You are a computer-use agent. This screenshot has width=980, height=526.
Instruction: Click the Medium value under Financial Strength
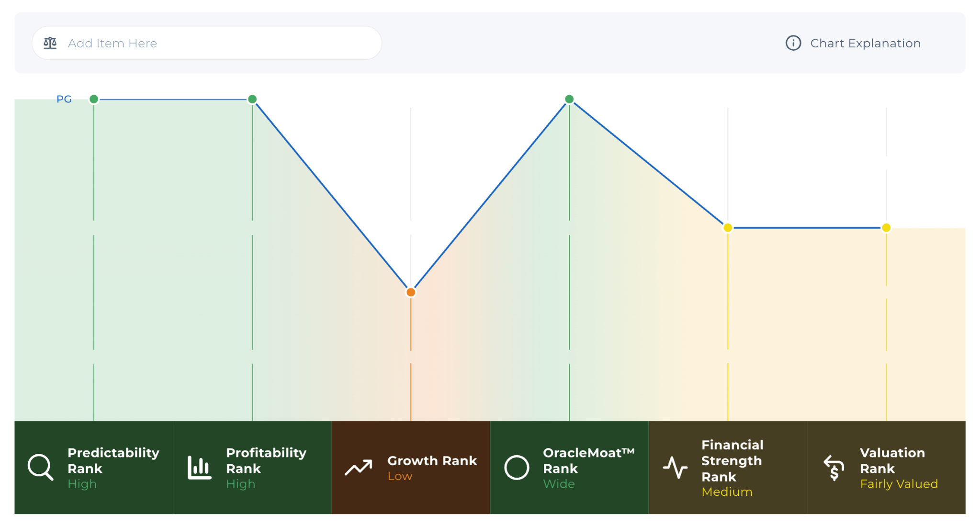(727, 492)
